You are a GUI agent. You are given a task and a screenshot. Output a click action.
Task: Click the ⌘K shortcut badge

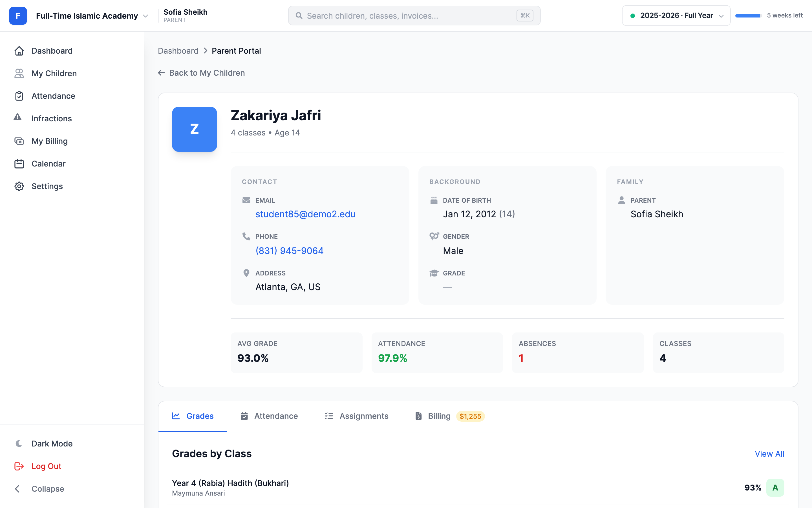(525, 16)
